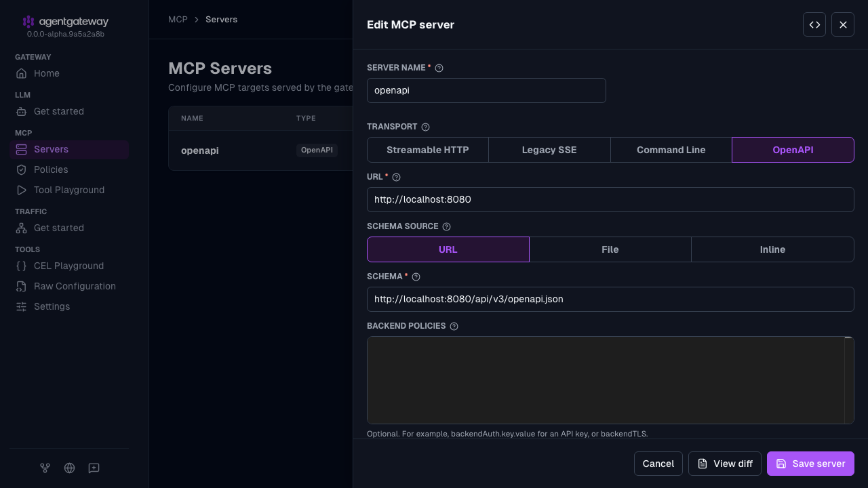Select Legacy SSE transport
Viewport: 868px width, 488px height.
[549, 150]
